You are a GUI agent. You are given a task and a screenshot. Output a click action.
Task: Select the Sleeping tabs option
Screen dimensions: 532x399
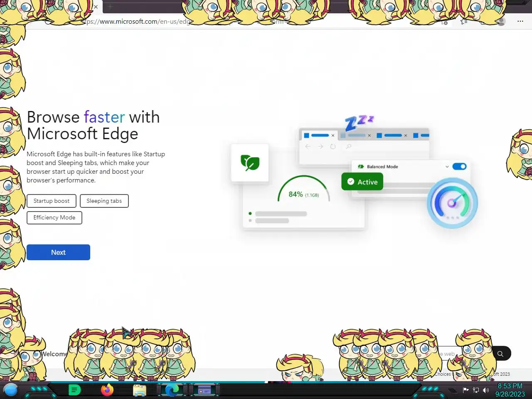pyautogui.click(x=104, y=201)
